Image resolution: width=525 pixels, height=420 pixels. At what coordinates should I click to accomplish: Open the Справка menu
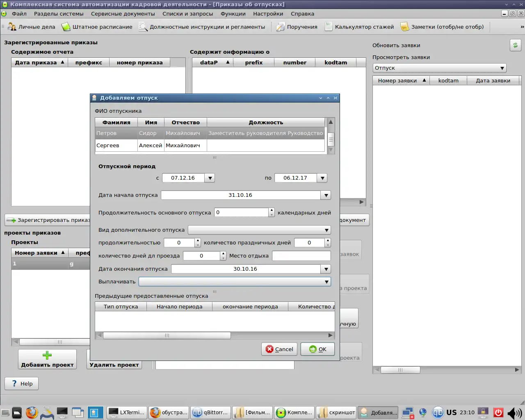click(x=303, y=14)
